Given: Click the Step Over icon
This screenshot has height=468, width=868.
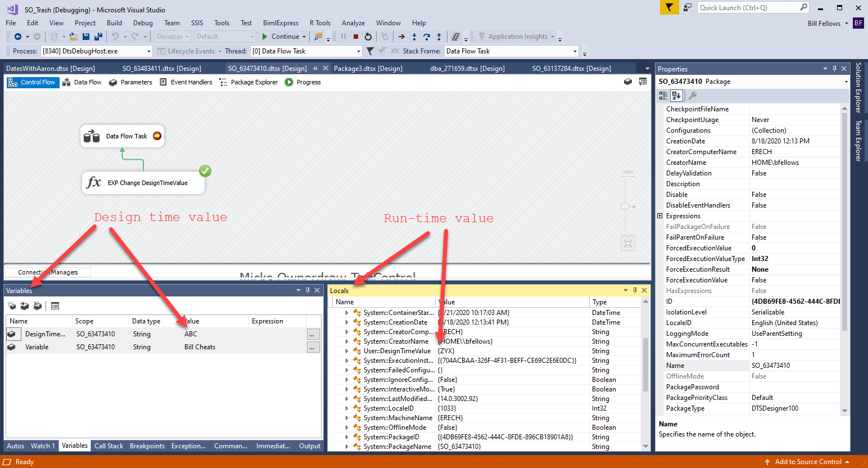Looking at the screenshot, I should 427,37.
